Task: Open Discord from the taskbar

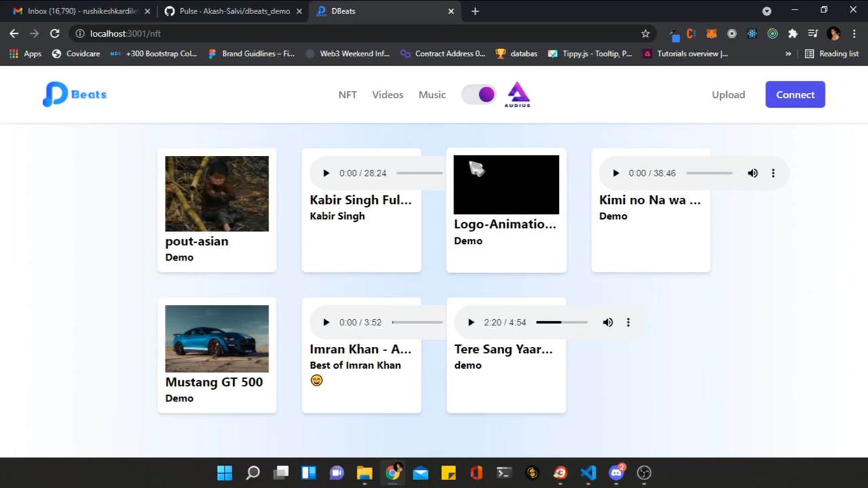Action: (x=616, y=472)
